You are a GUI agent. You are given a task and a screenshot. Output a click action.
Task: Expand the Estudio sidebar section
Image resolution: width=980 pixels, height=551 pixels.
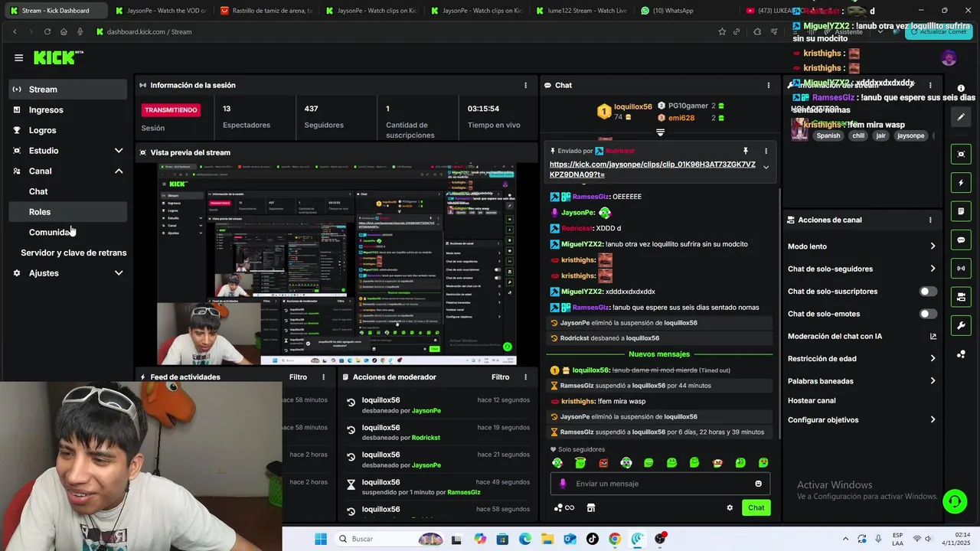(119, 151)
